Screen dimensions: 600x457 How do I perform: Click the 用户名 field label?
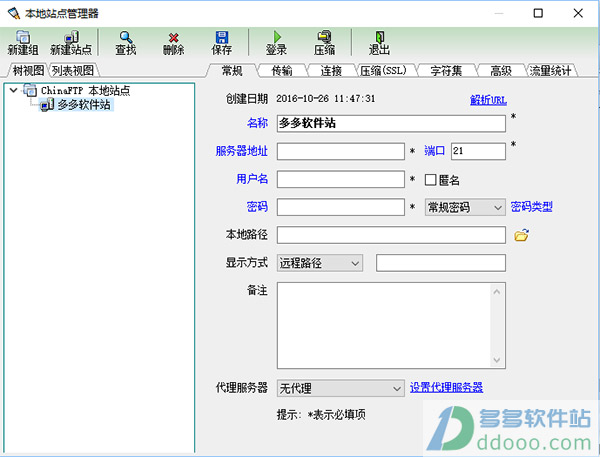[252, 179]
